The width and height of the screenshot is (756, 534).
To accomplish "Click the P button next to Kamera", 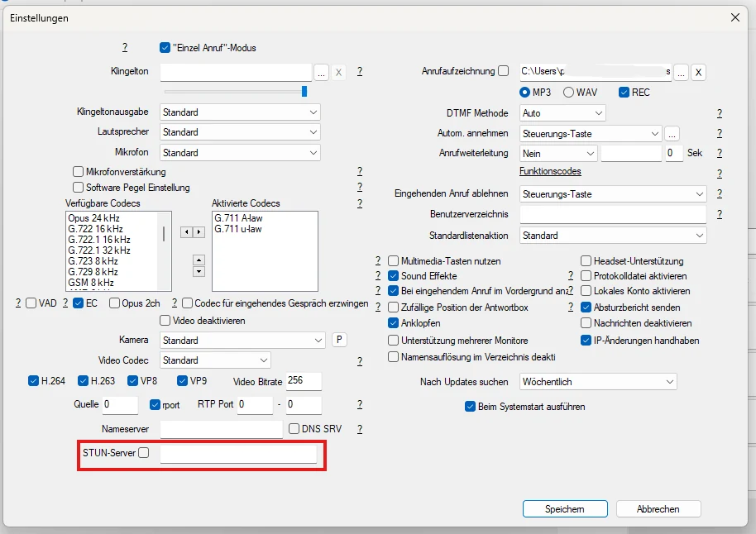I will click(x=339, y=340).
